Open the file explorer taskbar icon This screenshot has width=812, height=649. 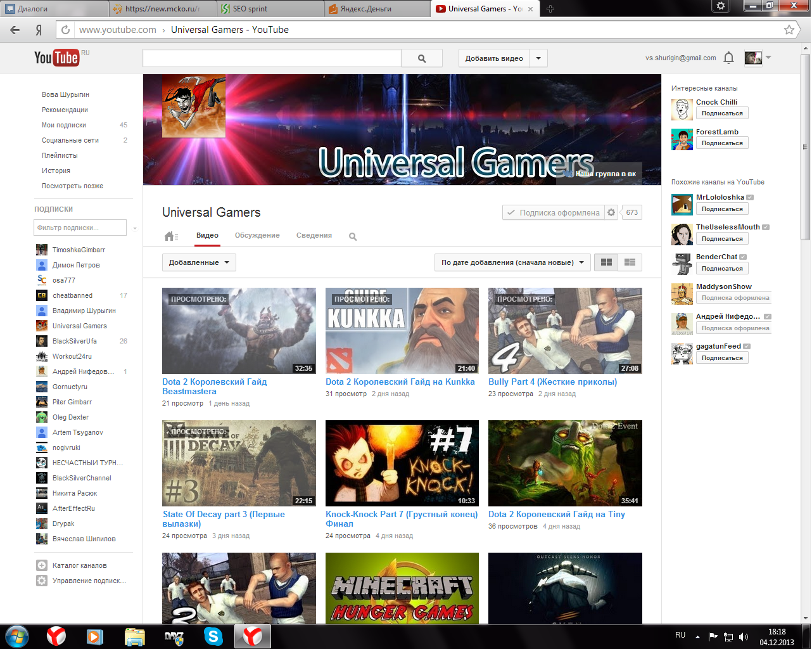tap(135, 636)
